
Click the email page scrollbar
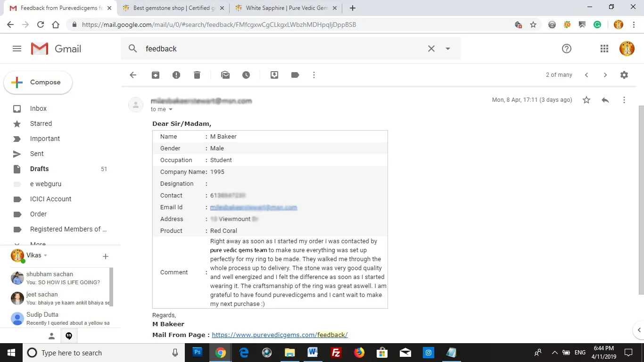coord(641,200)
